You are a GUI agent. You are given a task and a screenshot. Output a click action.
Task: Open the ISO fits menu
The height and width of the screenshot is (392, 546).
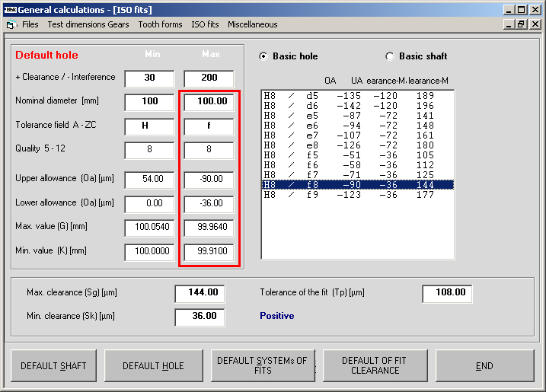(x=205, y=24)
